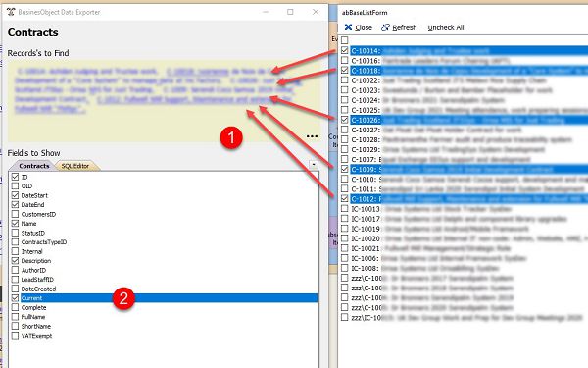This screenshot has height=368, width=588.
Task: Enable the CustomersID field checkbox
Action: [x=15, y=214]
